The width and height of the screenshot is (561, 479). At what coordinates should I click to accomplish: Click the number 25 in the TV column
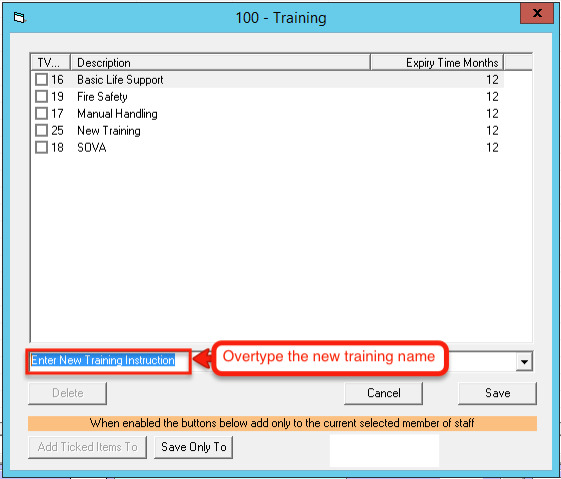click(57, 130)
